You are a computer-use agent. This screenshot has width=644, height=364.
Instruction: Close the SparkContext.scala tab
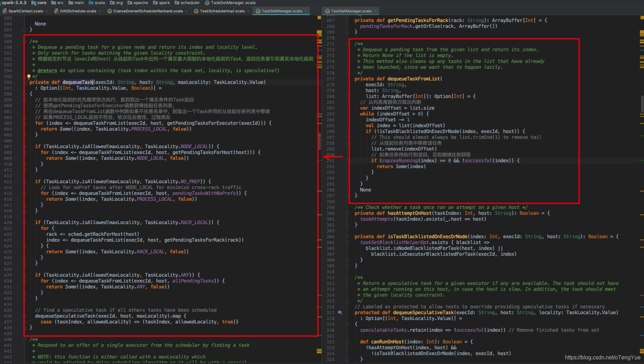(x=46, y=11)
